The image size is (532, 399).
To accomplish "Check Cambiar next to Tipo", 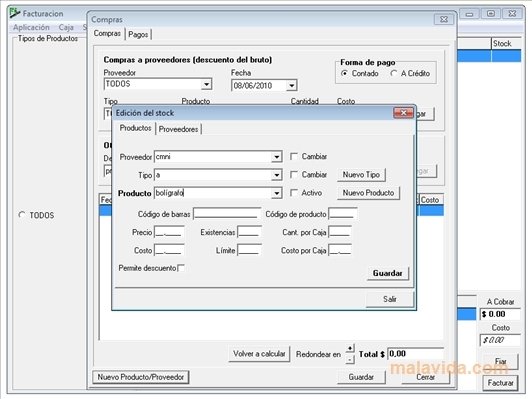I will click(x=294, y=174).
